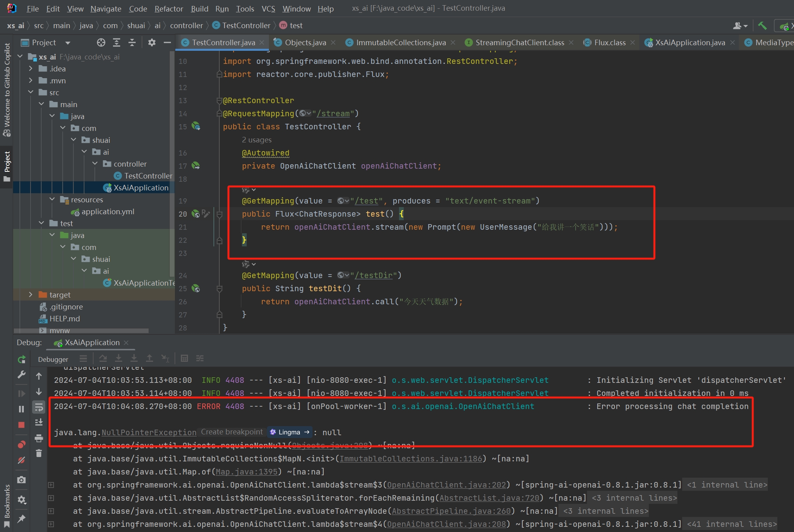The height and width of the screenshot is (532, 794).
Task: Switch to StreamingChatClient.class tab
Action: [x=520, y=42]
